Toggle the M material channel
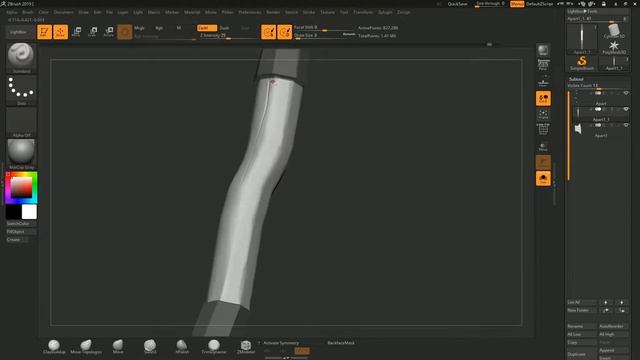Image resolution: width=640 pixels, height=360 pixels. click(178, 28)
